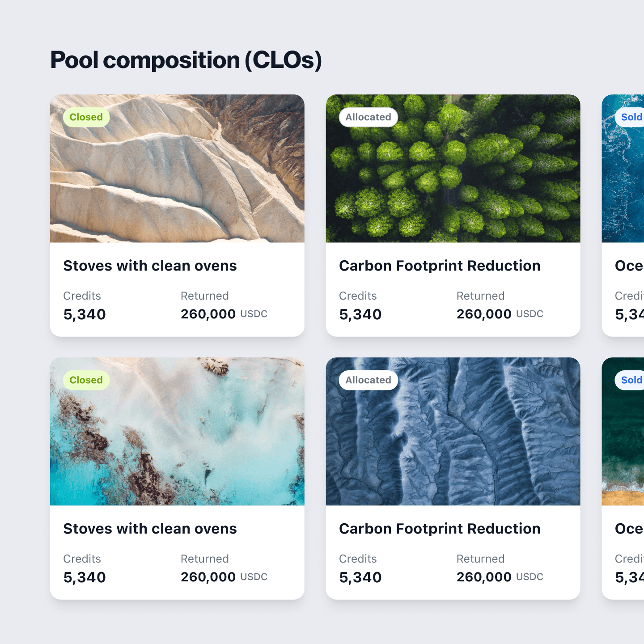Click the Closed badge on the ocean water card

point(86,380)
